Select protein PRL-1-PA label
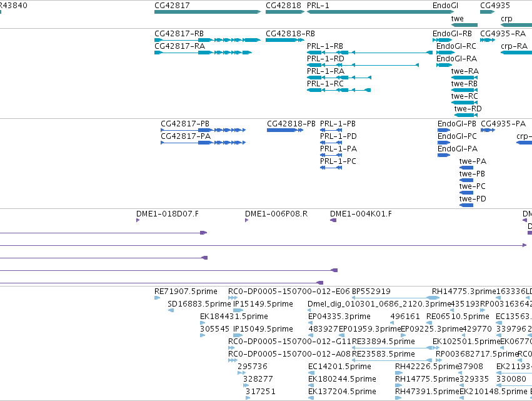 tap(338, 149)
